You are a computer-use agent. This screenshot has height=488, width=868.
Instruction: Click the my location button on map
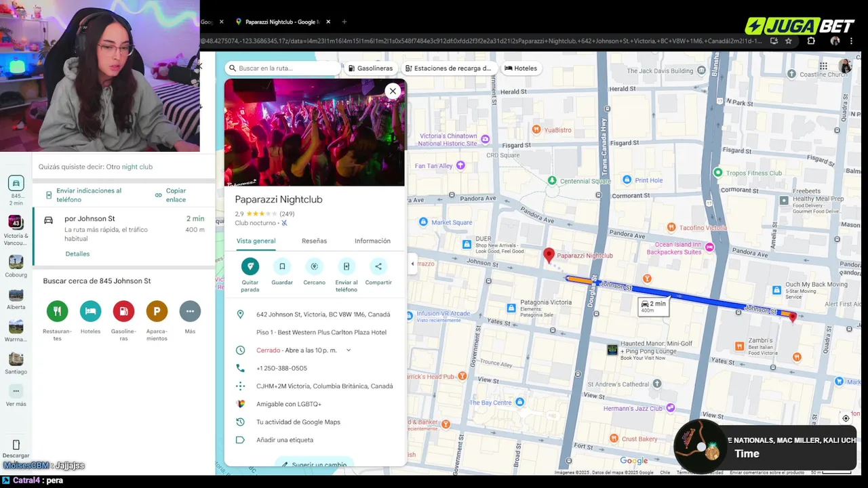coord(846,418)
